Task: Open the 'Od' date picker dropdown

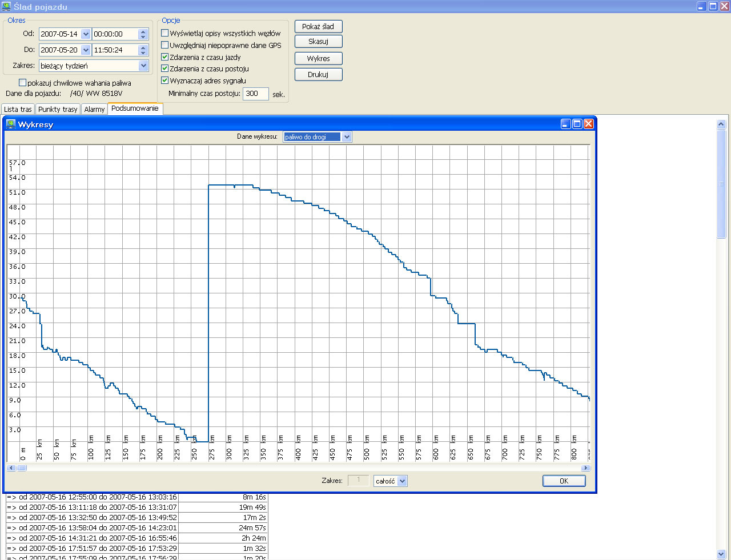Action: pos(86,34)
